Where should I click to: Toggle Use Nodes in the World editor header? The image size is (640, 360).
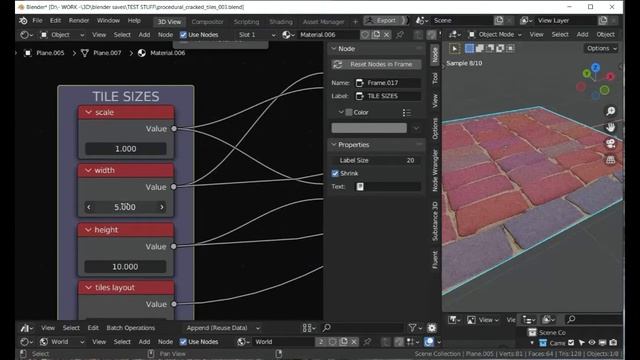click(x=183, y=342)
